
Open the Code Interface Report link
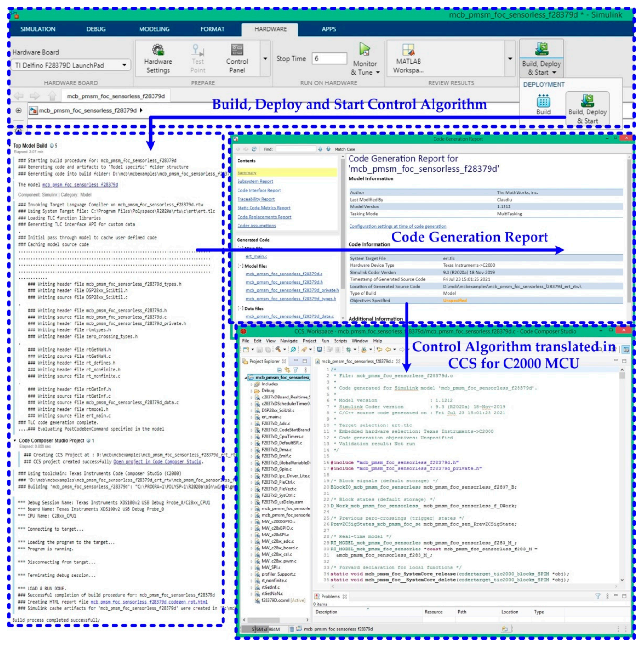click(259, 190)
